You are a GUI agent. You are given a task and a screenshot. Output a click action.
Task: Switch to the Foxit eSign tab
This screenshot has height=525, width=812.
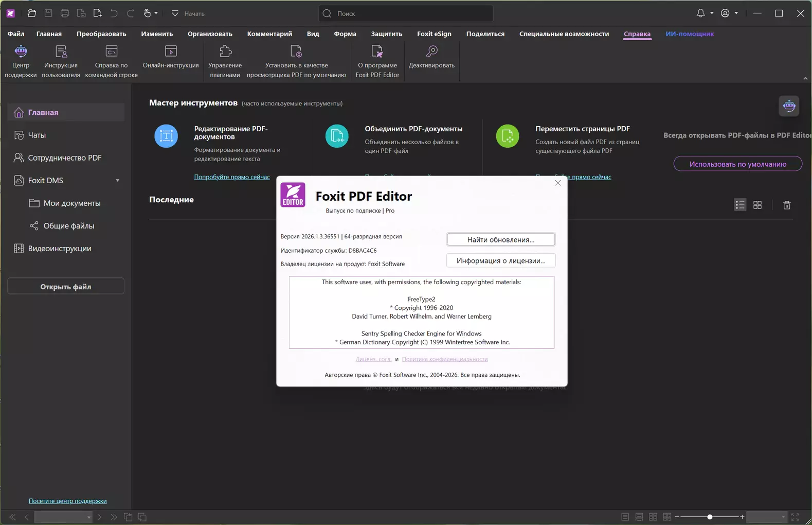pos(434,34)
